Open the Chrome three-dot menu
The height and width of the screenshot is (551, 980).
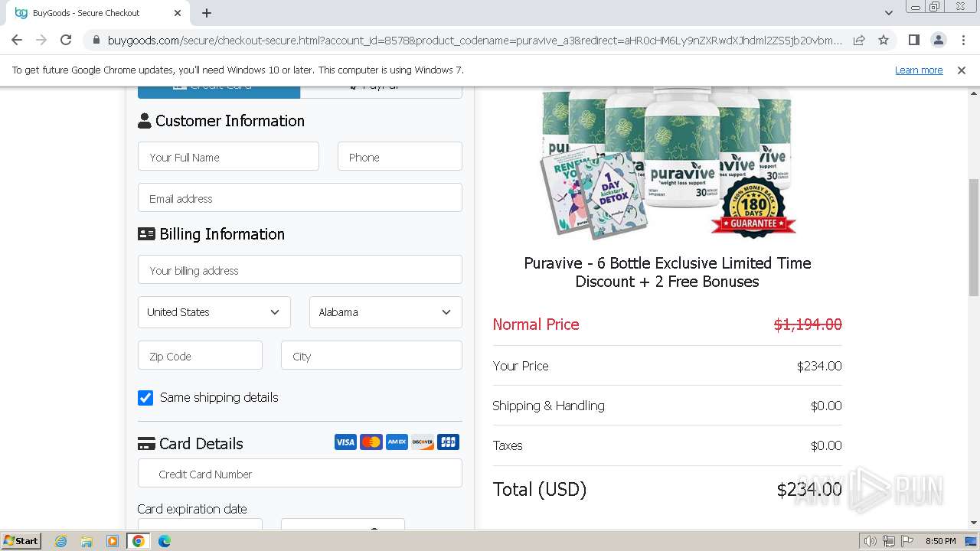(x=963, y=40)
